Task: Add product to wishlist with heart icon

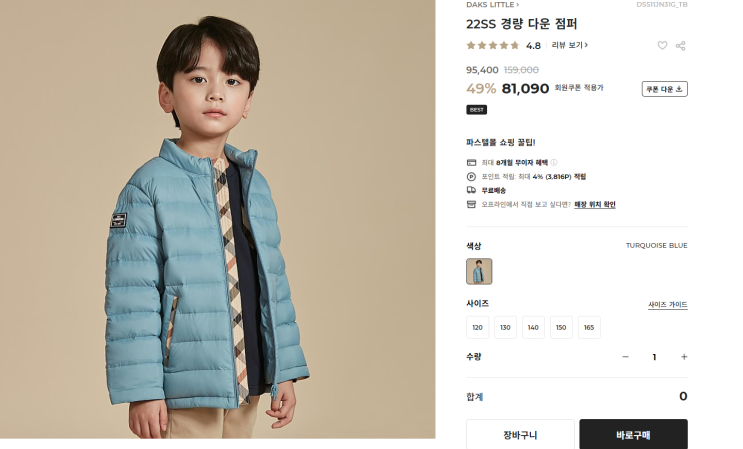Action: click(x=662, y=45)
